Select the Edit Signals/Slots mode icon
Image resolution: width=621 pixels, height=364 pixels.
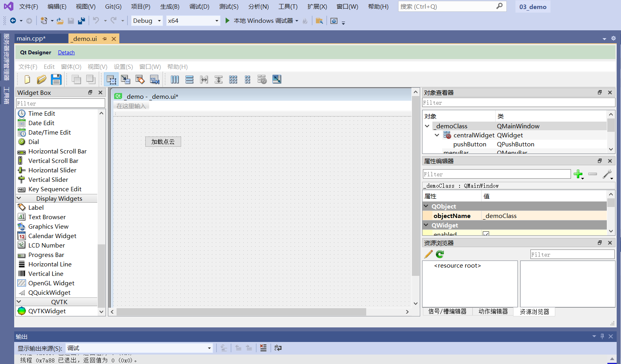[126, 79]
